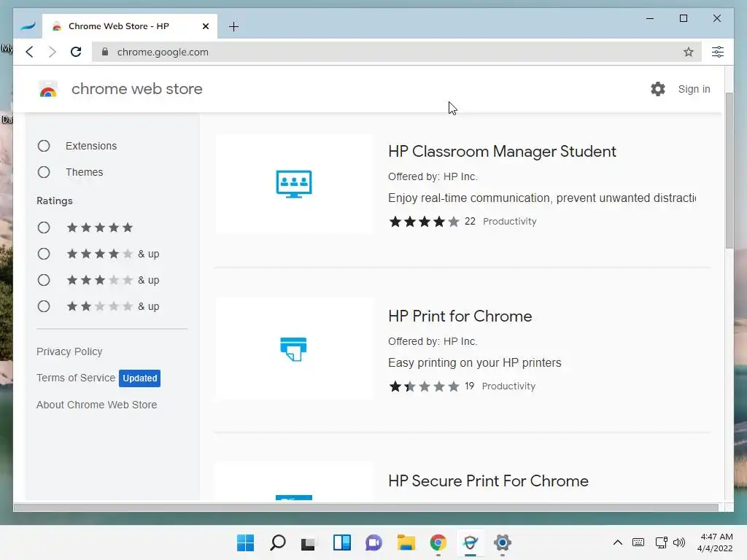Switch to Google Chrome in the taskbar
Screen dimensions: 747x560
[438, 542]
